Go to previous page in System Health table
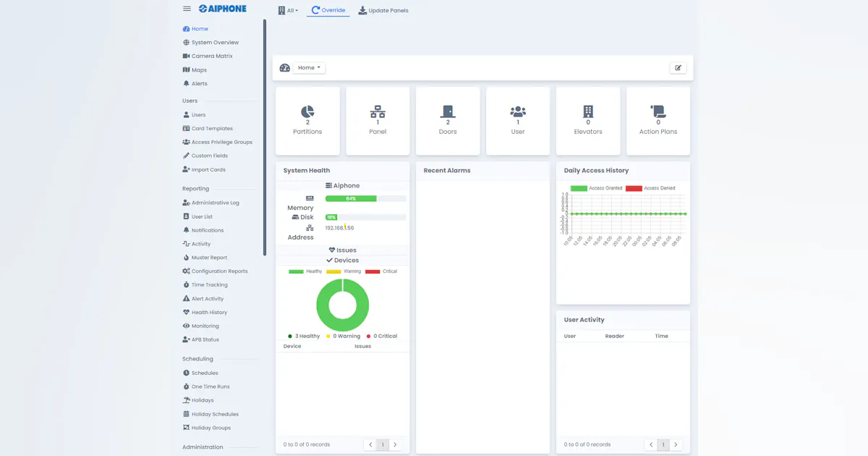The height and width of the screenshot is (456, 868). click(x=371, y=445)
